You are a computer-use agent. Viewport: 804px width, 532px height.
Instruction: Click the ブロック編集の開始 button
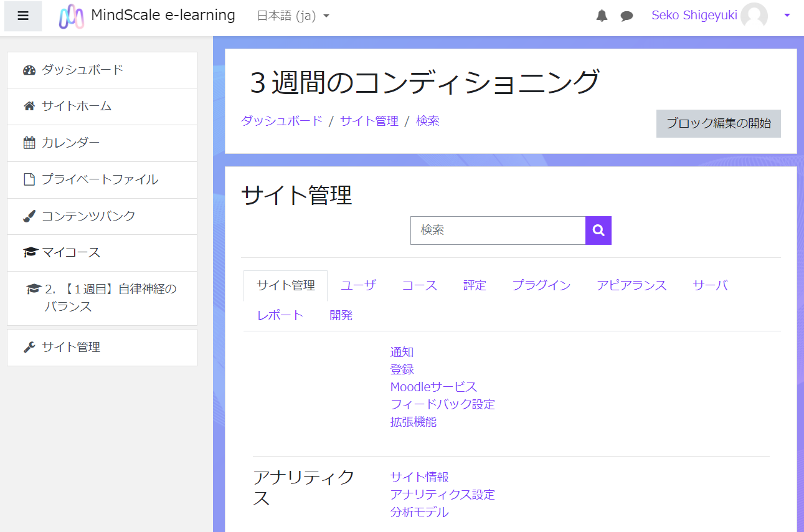tap(719, 123)
